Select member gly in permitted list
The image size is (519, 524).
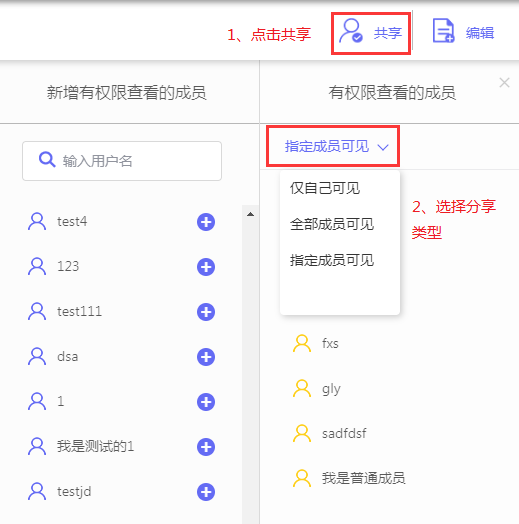(317, 388)
